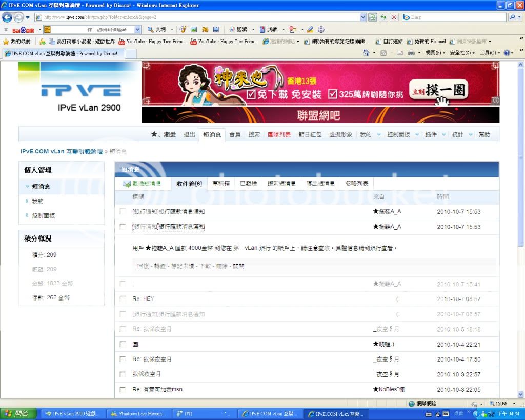Click the help question mark icon

tap(506, 53)
